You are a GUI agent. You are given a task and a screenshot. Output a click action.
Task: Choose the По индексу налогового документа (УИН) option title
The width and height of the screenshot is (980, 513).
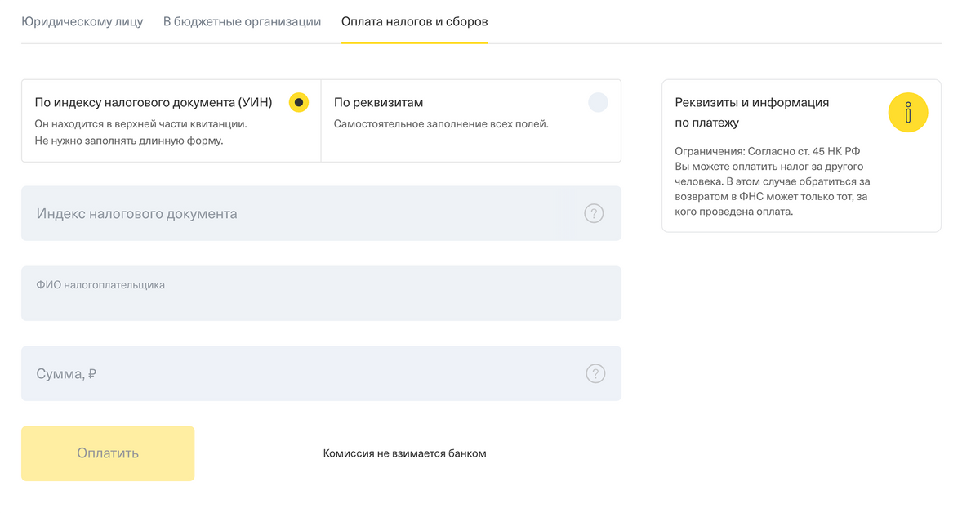point(154,103)
